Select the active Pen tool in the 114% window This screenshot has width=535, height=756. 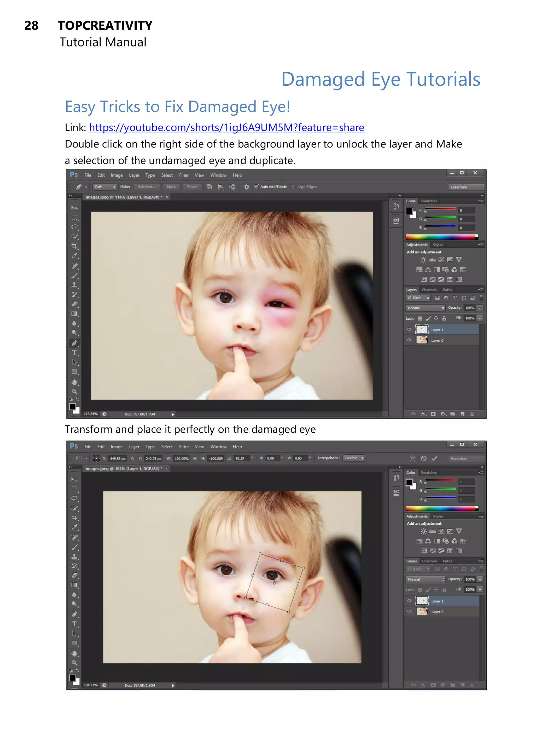pyautogui.click(x=74, y=343)
